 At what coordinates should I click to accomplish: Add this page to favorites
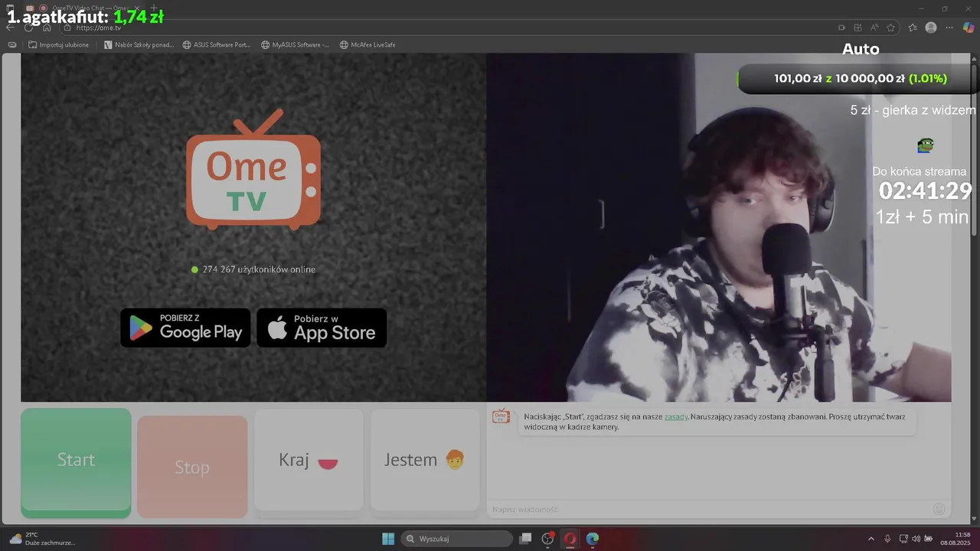(891, 28)
